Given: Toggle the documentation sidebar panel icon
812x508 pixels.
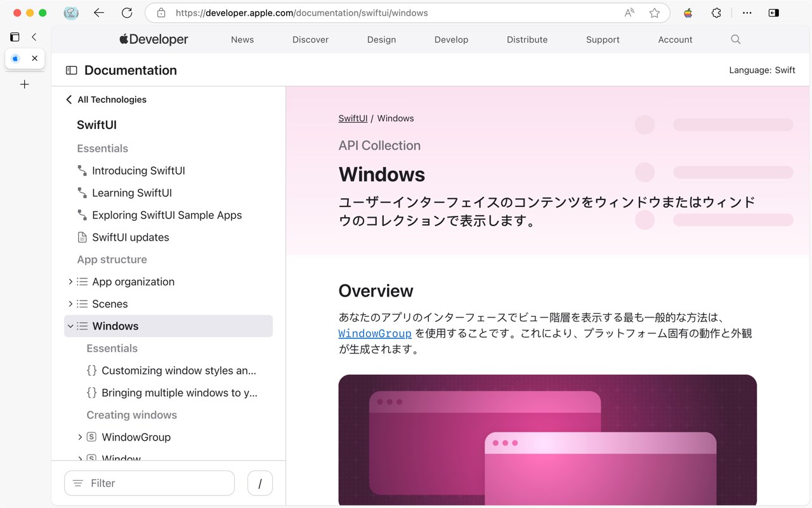Looking at the screenshot, I should tap(72, 70).
